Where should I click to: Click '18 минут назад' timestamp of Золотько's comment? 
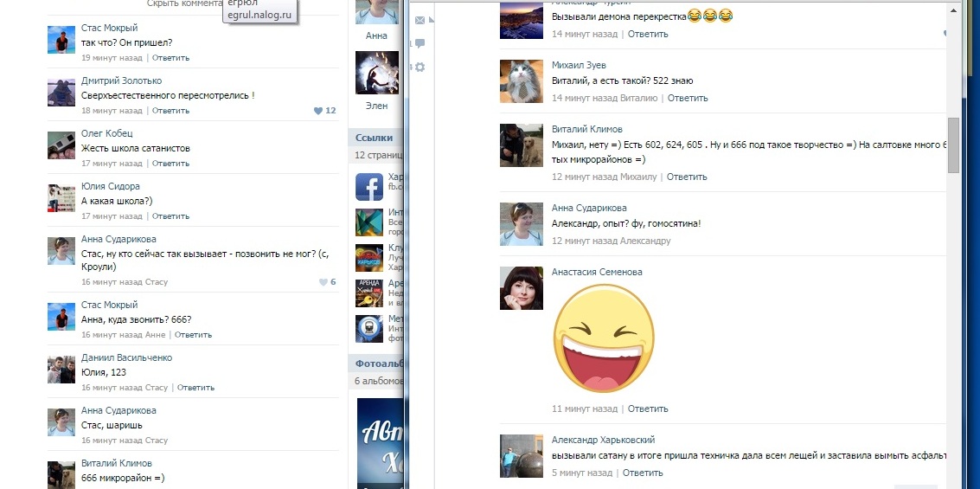[112, 111]
